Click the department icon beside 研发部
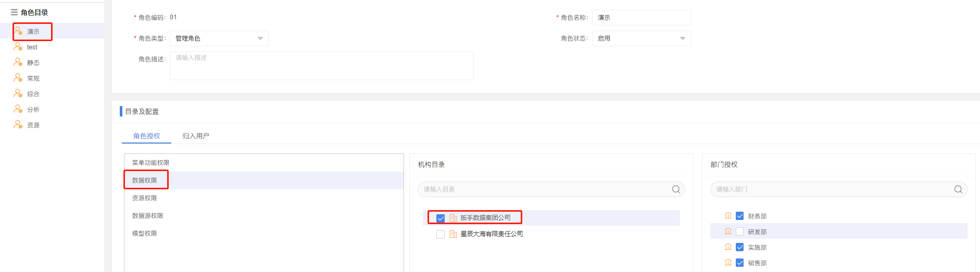Viewport: 980px width, 272px height. (728, 231)
